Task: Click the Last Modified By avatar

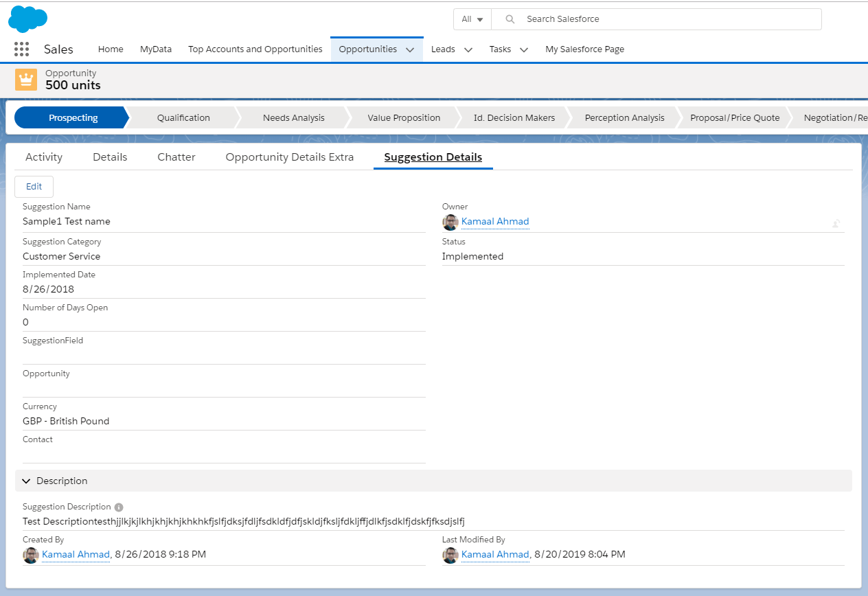Action: 450,555
